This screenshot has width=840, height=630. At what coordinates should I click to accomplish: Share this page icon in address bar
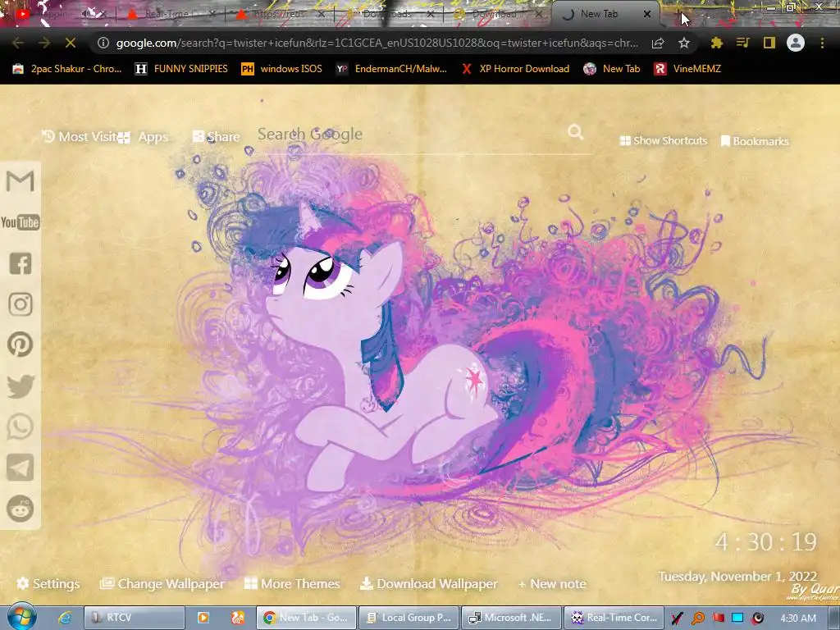(x=658, y=43)
